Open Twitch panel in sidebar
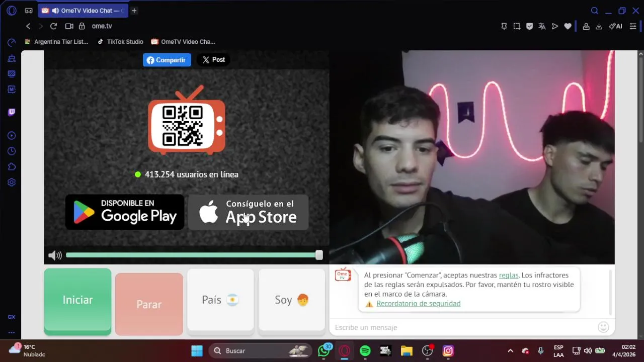The width and height of the screenshot is (644, 362). pyautogui.click(x=12, y=112)
